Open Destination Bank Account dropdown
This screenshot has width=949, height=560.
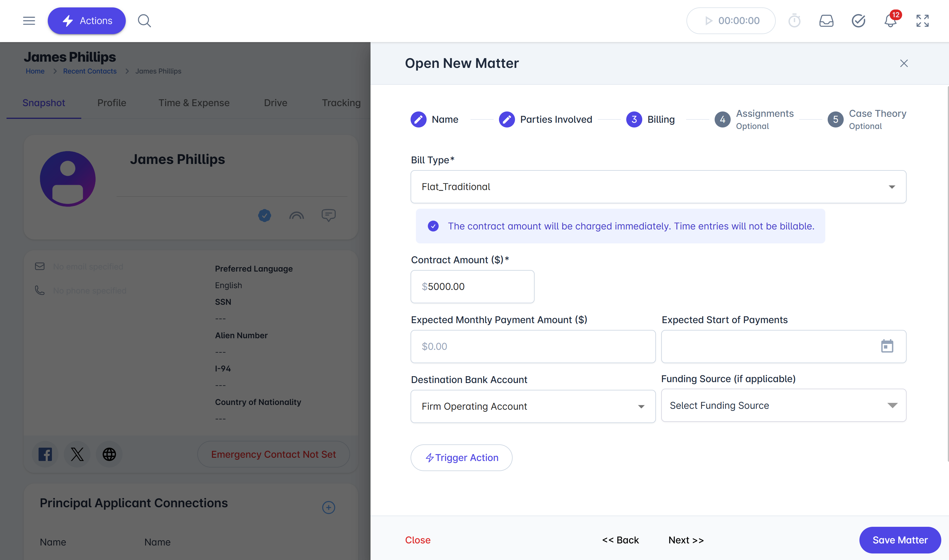coord(533,406)
